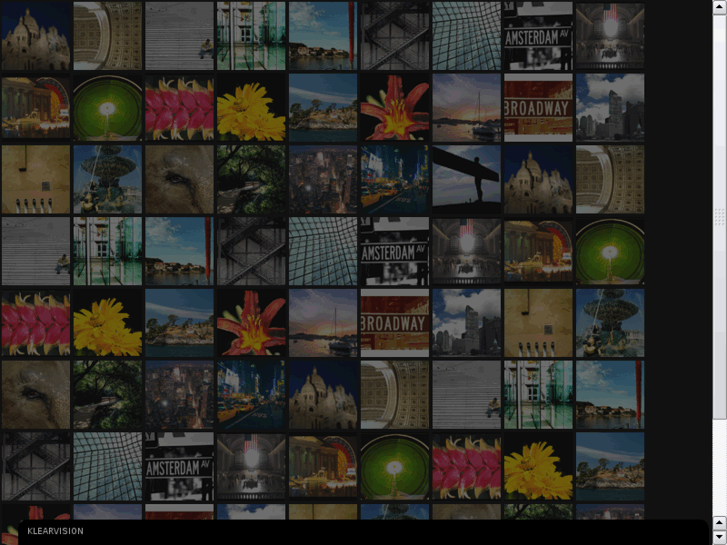Open the green trees photo in the third row
This screenshot has height=545, width=727.
pyautogui.click(x=251, y=180)
